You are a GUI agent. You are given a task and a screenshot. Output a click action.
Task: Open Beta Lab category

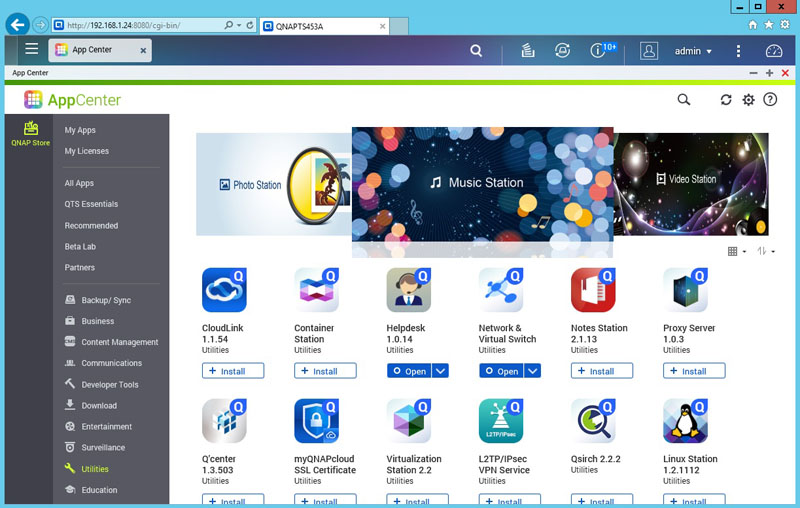80,246
